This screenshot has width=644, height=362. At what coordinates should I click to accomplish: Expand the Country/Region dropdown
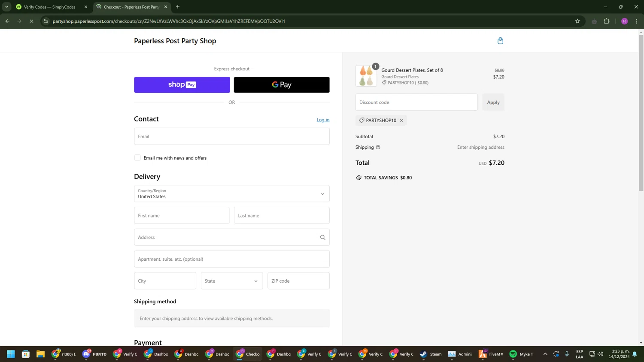coord(232,194)
